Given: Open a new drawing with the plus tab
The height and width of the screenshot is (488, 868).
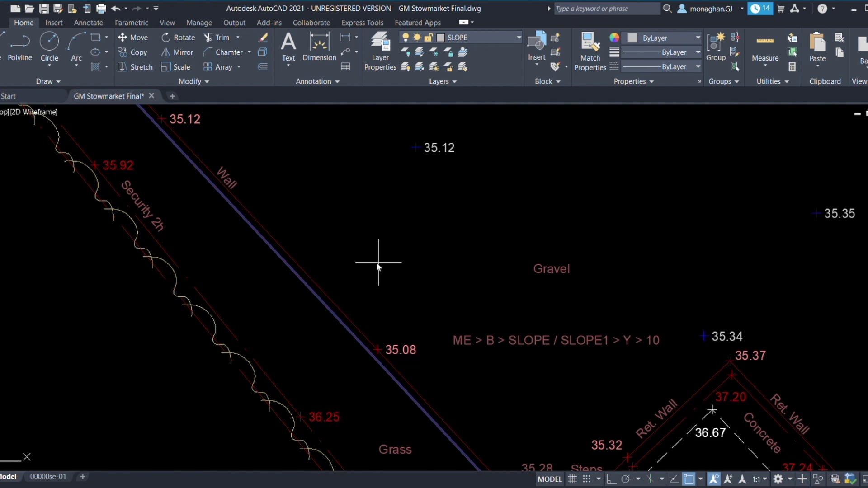Looking at the screenshot, I should point(172,96).
